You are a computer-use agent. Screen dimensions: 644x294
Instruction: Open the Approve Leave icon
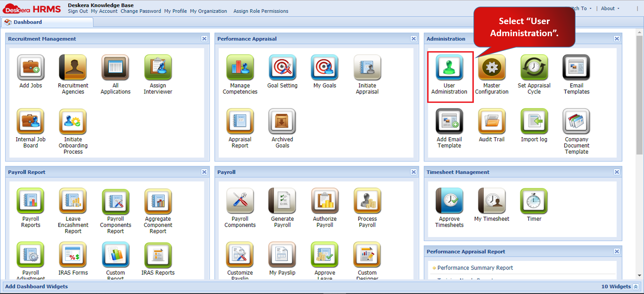click(x=325, y=254)
